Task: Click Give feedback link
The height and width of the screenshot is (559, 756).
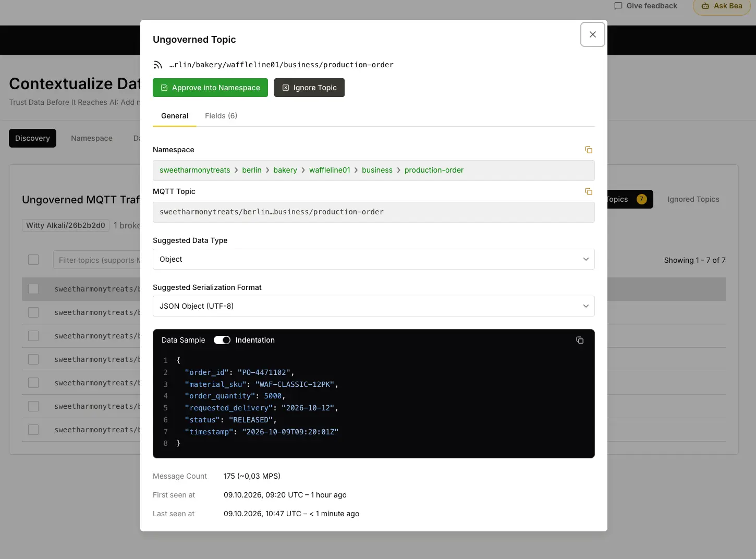Action: 645,6
